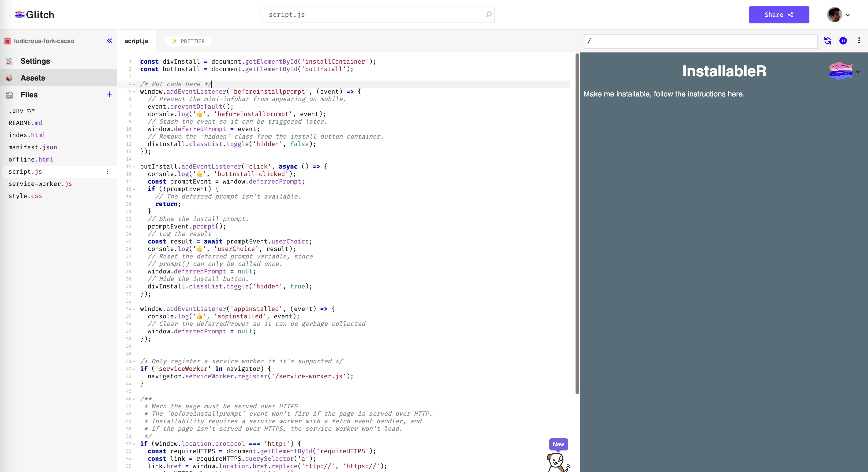
Task: Click '/service-worker.js' string on line 43
Action: (309, 376)
